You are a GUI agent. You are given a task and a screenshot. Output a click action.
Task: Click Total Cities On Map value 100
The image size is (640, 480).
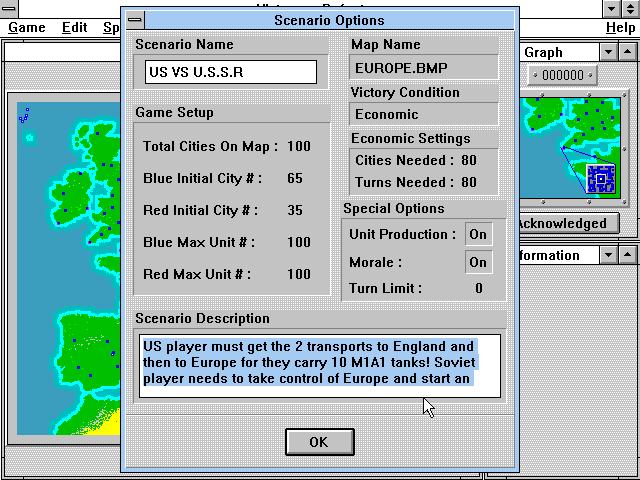[x=299, y=146]
